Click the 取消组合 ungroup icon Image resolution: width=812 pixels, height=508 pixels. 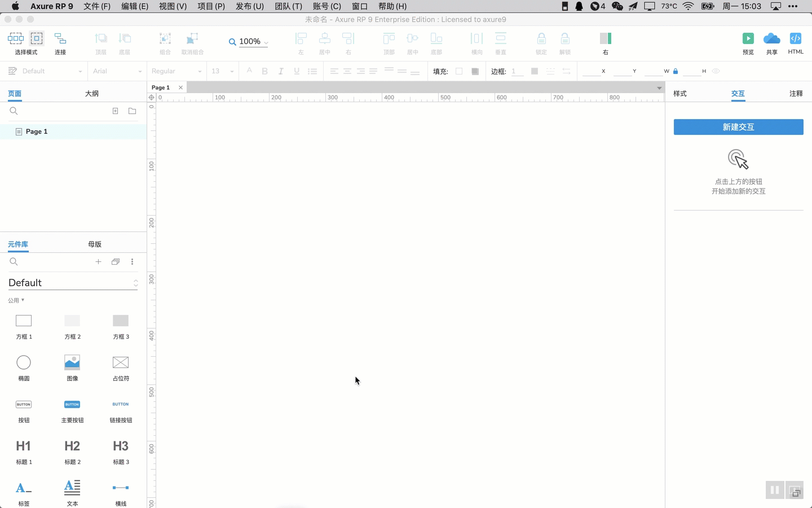192,38
